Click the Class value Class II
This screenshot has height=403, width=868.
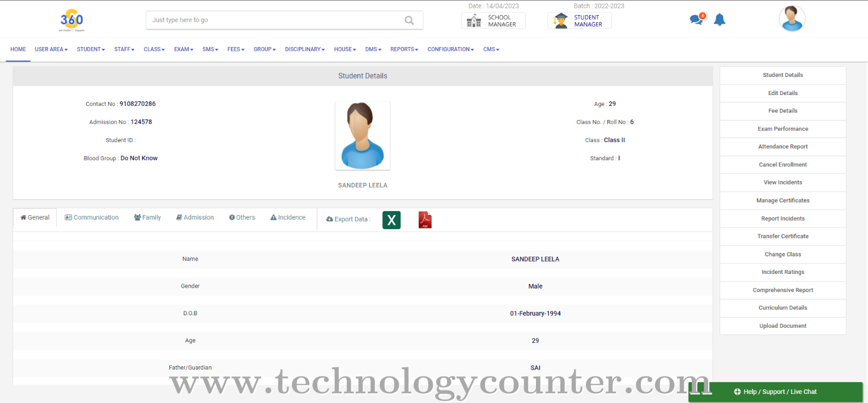(614, 140)
